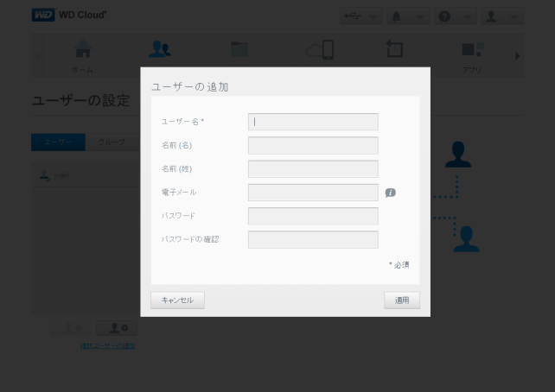Open the add multiple users link
This screenshot has width=555, height=392.
click(107, 345)
